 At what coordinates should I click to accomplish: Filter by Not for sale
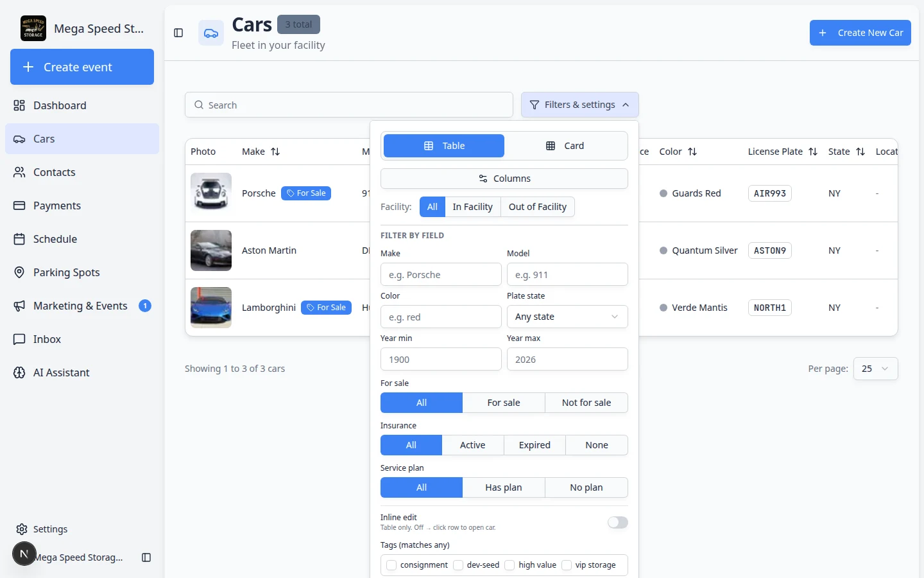click(x=586, y=403)
